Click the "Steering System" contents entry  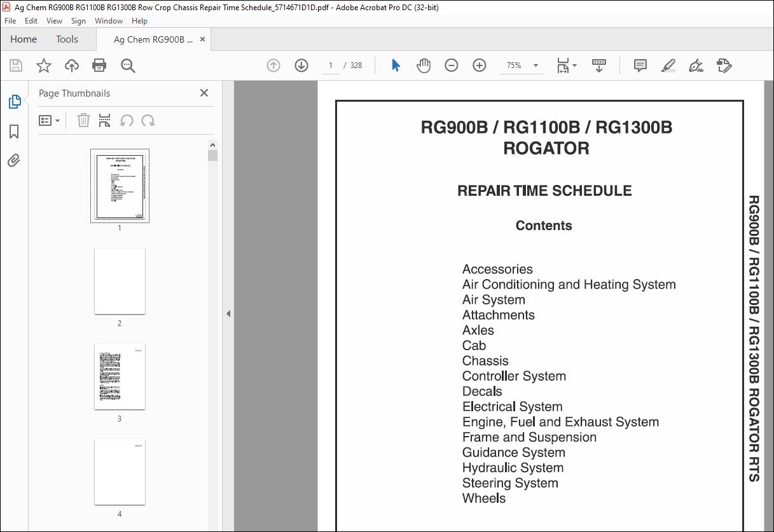tap(510, 483)
